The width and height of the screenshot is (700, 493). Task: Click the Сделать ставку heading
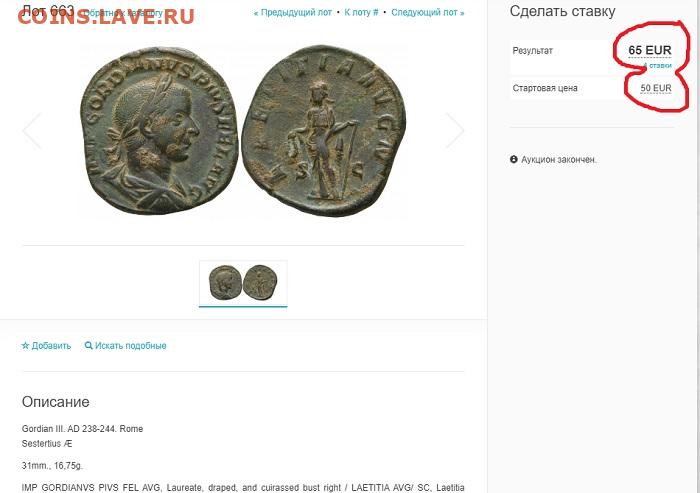coord(562,11)
